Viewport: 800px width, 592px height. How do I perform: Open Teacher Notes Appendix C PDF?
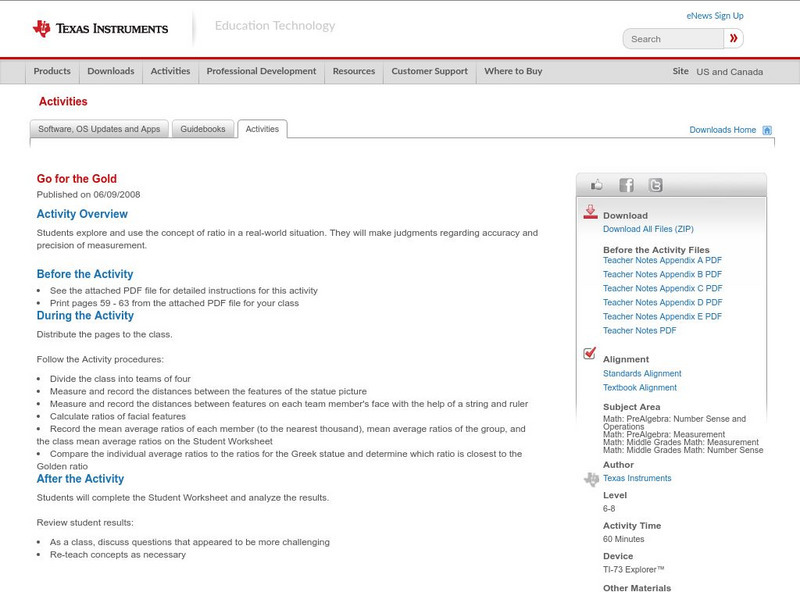[x=663, y=288]
